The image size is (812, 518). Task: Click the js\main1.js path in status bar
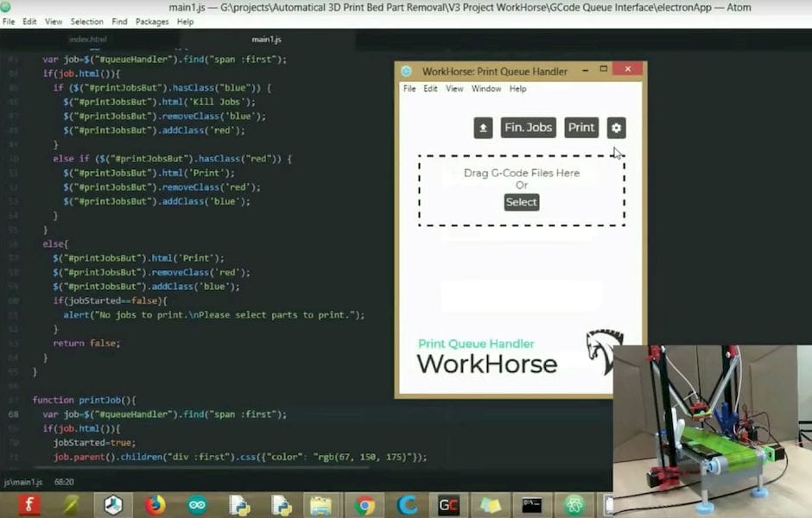point(23,482)
